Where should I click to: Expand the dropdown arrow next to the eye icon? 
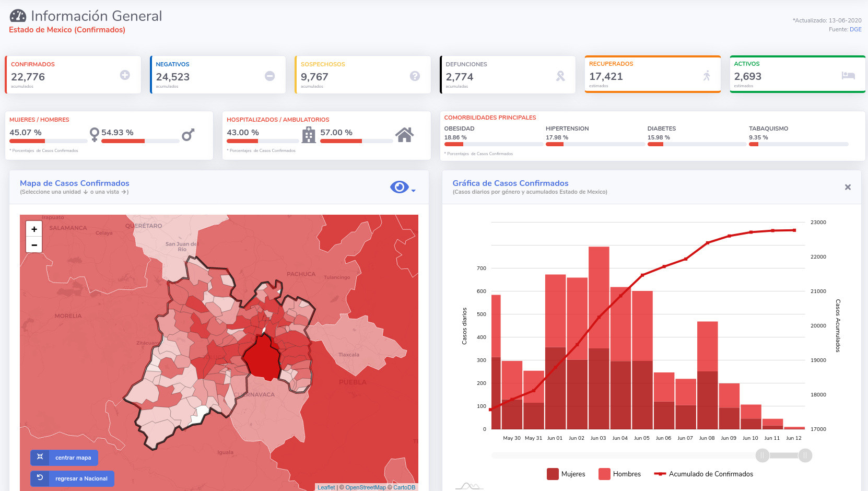pyautogui.click(x=413, y=191)
